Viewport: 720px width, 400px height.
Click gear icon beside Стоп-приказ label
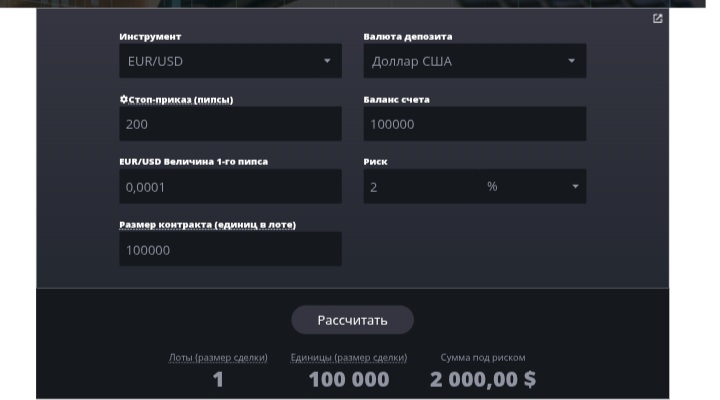pos(124,99)
